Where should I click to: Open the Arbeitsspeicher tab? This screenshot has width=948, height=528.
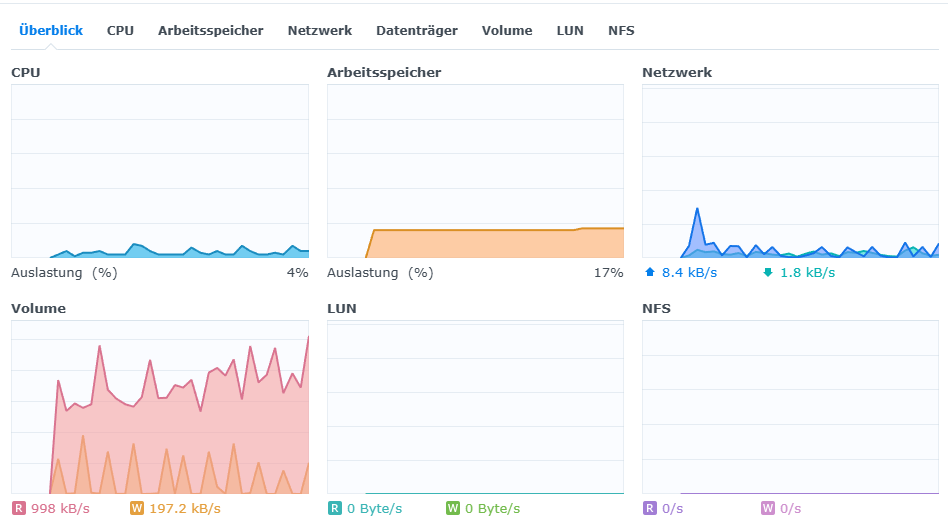210,30
